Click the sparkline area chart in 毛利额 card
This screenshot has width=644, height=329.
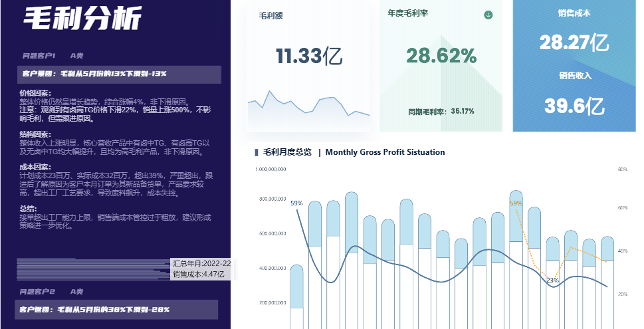click(308, 110)
